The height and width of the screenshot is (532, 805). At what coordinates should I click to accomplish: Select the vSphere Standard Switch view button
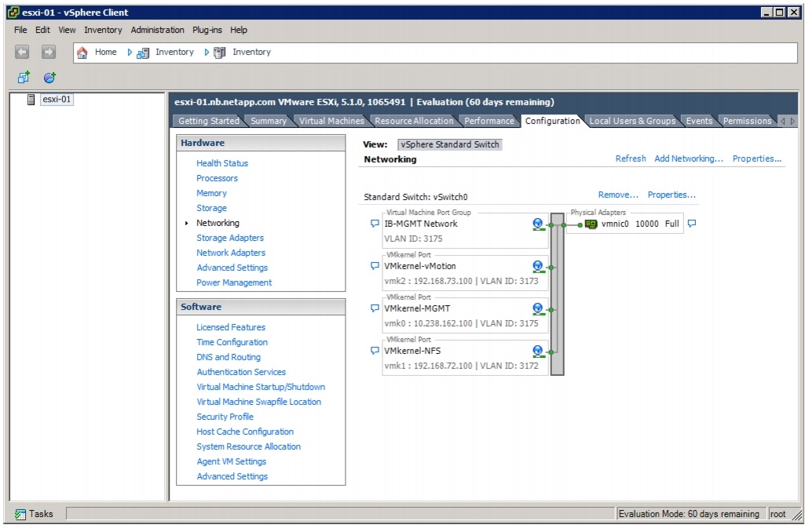(450, 144)
